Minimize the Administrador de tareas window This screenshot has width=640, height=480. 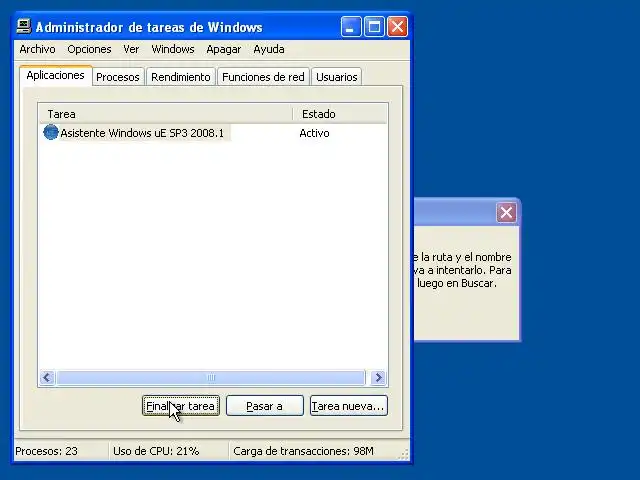[x=351, y=27]
